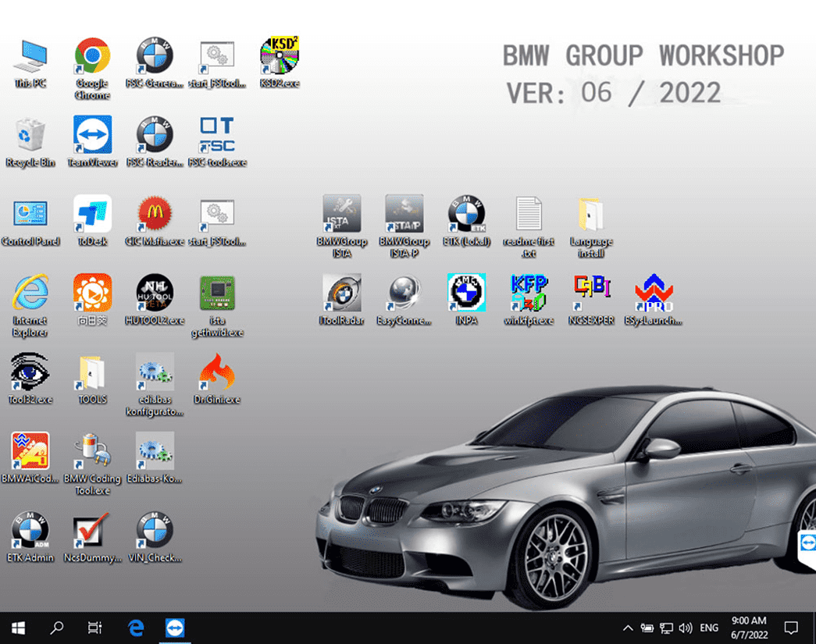Screen dimensions: 816x644
Task: Select start_FSTool... icon beside KSD2.exe
Action: (x=217, y=63)
